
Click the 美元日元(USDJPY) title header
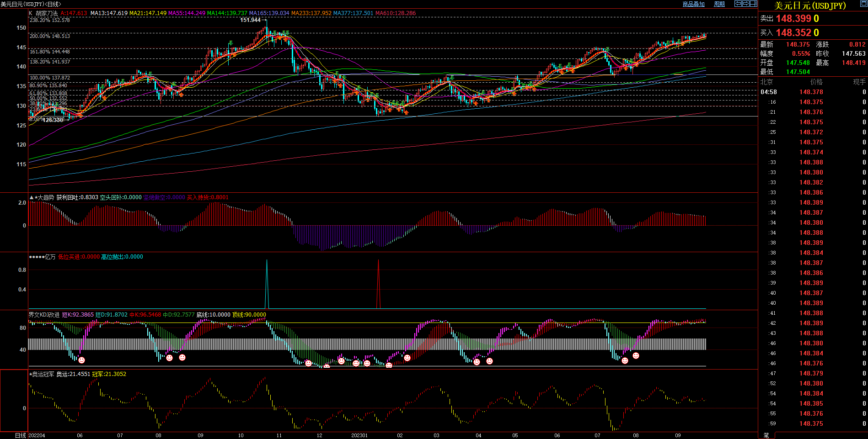pos(810,5)
